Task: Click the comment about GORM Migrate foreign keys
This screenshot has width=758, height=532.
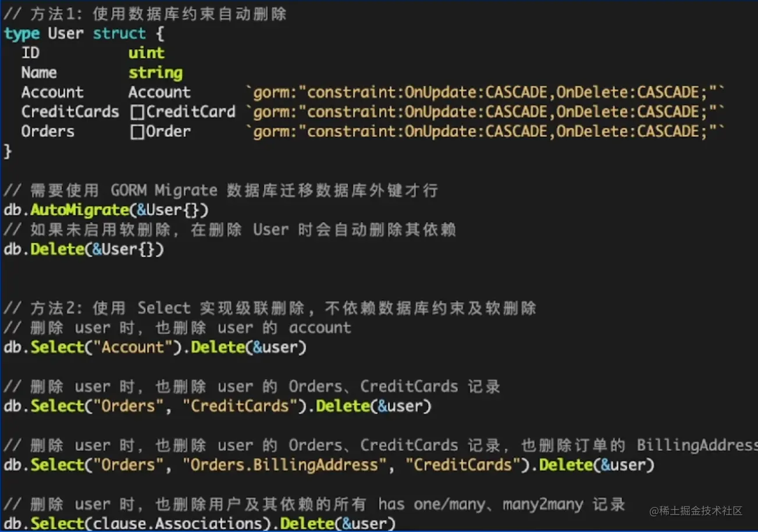Action: tap(220, 190)
